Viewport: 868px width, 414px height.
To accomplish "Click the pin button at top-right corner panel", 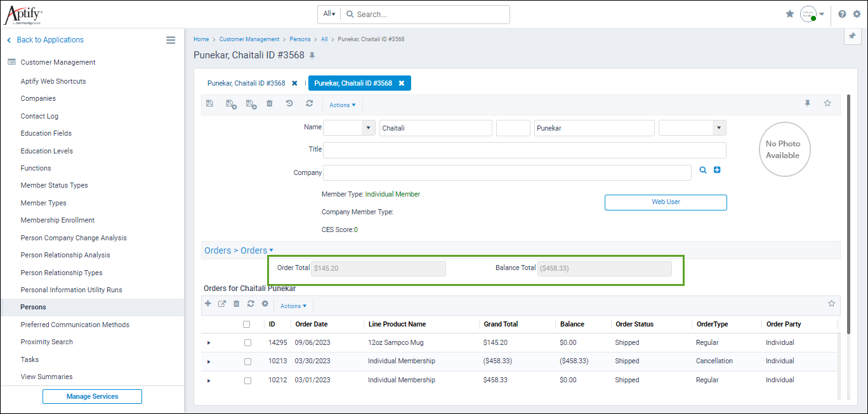I will 852,37.
